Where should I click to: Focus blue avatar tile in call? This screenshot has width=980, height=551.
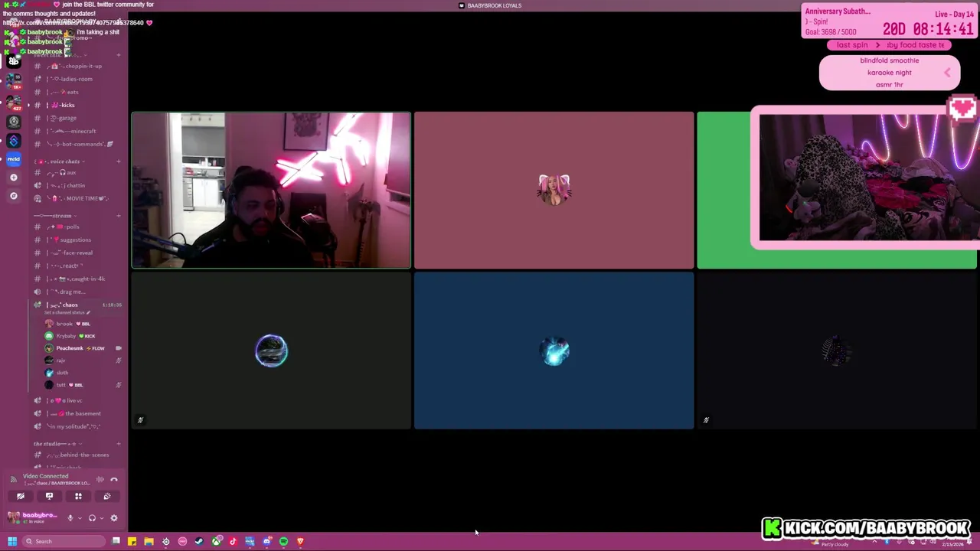[x=554, y=350]
